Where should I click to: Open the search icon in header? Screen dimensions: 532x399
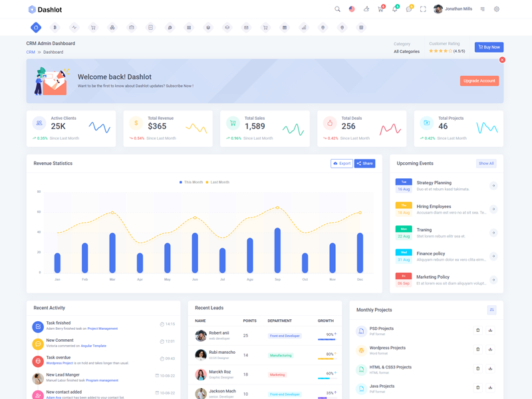click(337, 9)
